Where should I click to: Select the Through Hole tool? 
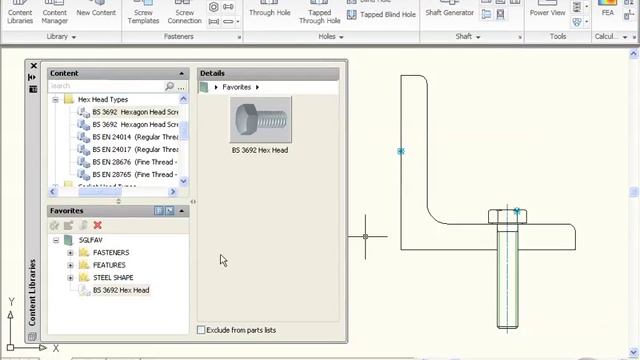[x=269, y=9]
